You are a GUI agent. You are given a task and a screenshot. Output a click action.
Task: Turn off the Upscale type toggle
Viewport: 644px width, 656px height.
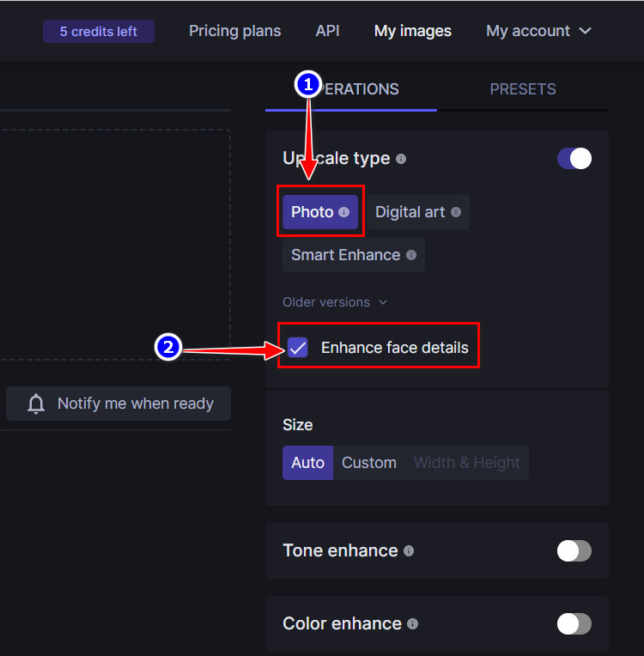pyautogui.click(x=574, y=159)
